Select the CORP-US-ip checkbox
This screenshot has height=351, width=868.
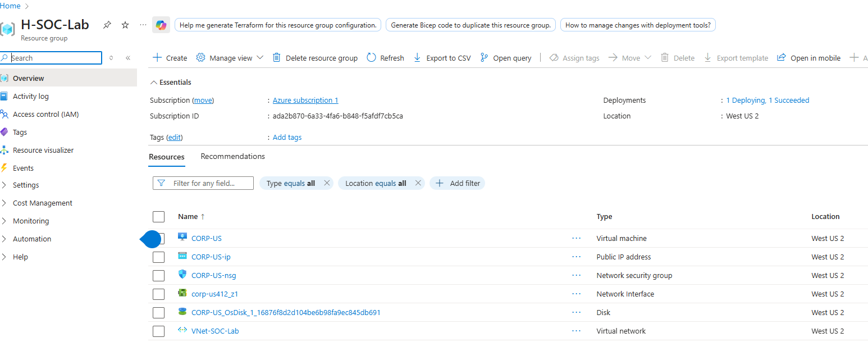pos(159,257)
